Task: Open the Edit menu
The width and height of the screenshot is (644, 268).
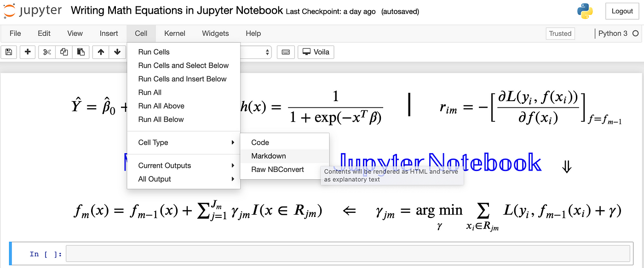Action: [44, 33]
